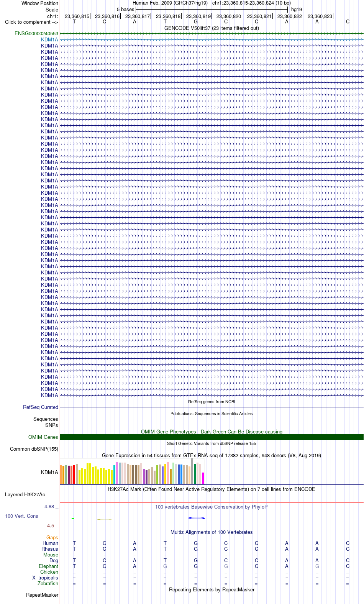Image resolution: width=364 pixels, height=604 pixels.
Task: Click the Sequences track label
Action: pyautogui.click(x=46, y=419)
